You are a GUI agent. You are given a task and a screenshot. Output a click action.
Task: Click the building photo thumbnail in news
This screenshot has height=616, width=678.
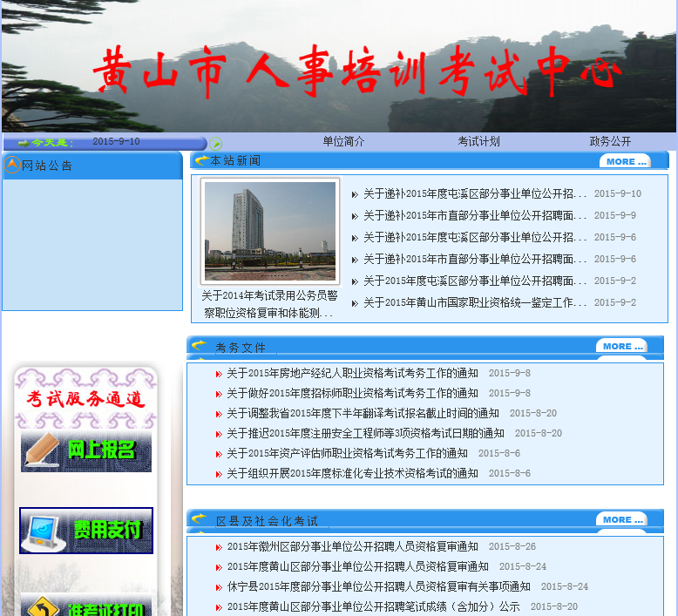270,231
